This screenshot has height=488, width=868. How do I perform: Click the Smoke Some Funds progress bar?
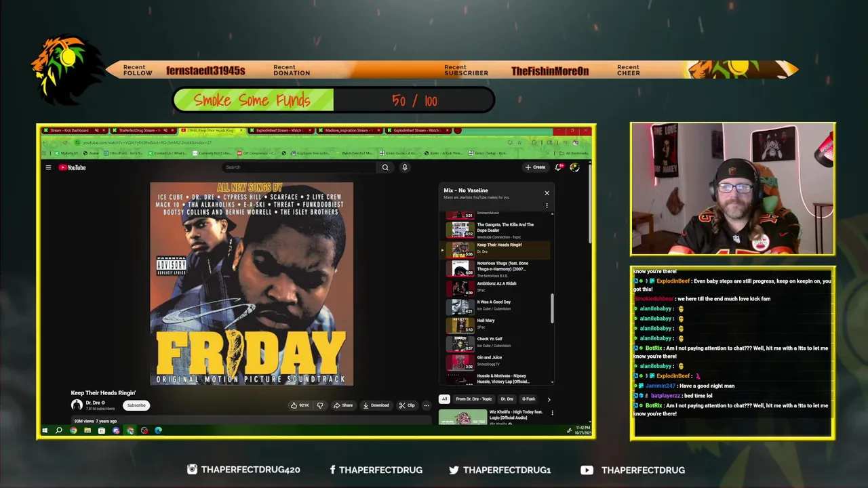tap(334, 100)
